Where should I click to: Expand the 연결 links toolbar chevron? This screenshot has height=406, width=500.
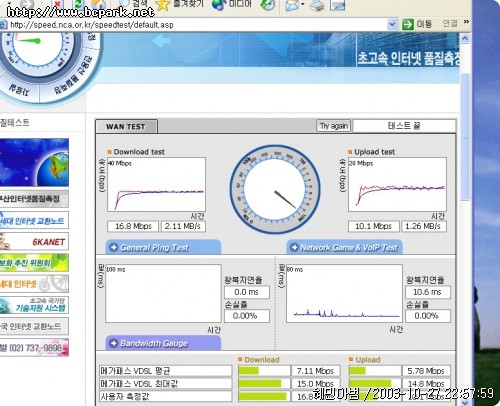tap(466, 22)
